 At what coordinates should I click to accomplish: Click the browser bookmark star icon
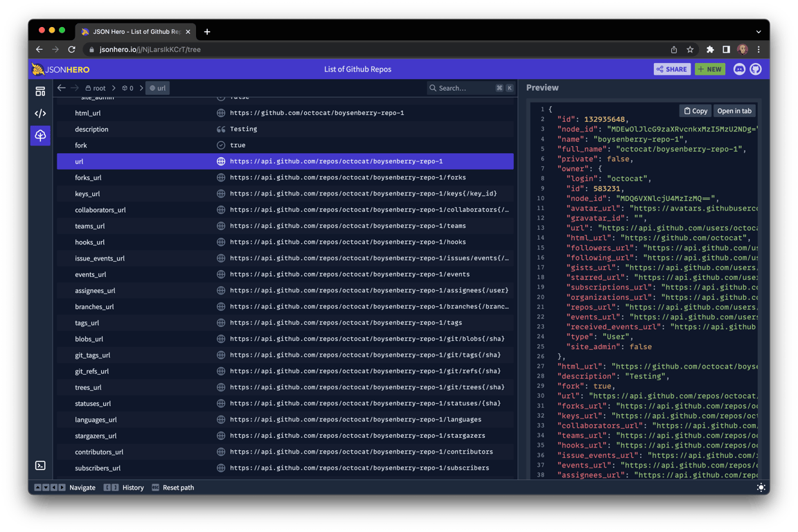690,50
